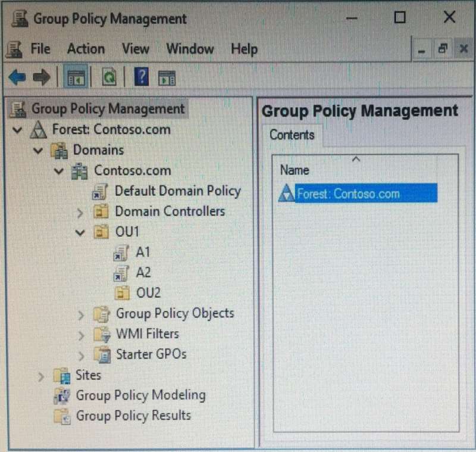Click the Forward arrow toolbar button
Viewport: 476px width, 452px height.
[41, 77]
